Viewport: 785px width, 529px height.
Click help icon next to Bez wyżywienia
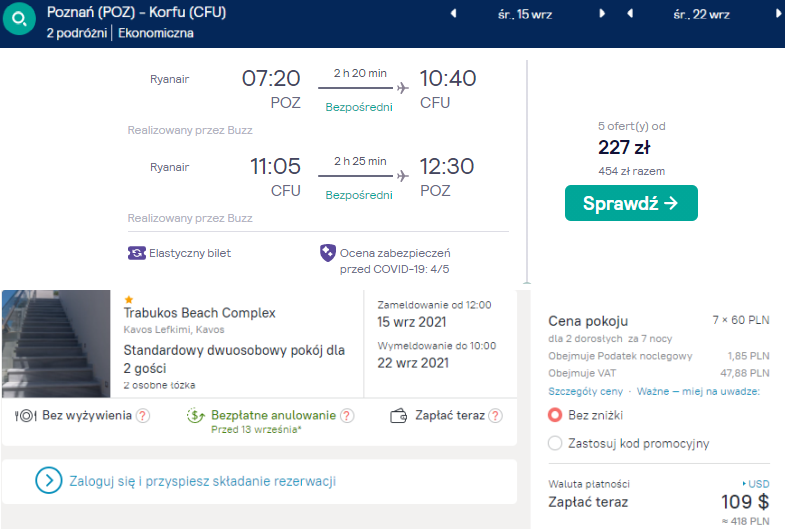tap(143, 416)
